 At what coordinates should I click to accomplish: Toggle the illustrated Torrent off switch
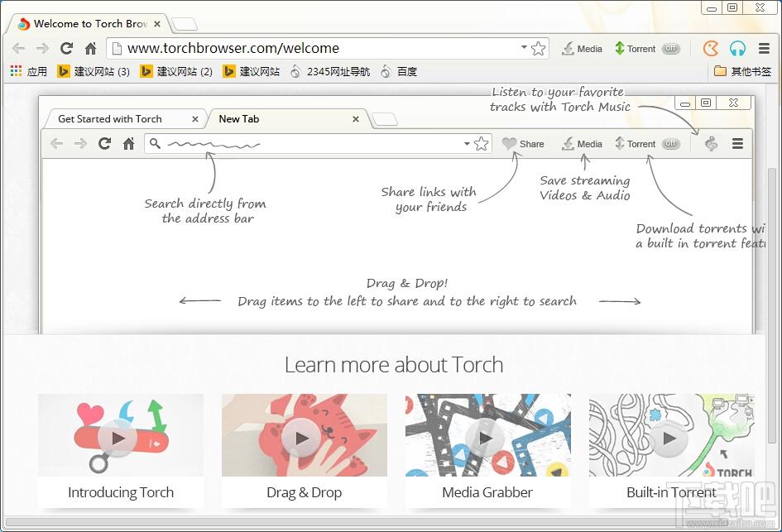point(671,144)
